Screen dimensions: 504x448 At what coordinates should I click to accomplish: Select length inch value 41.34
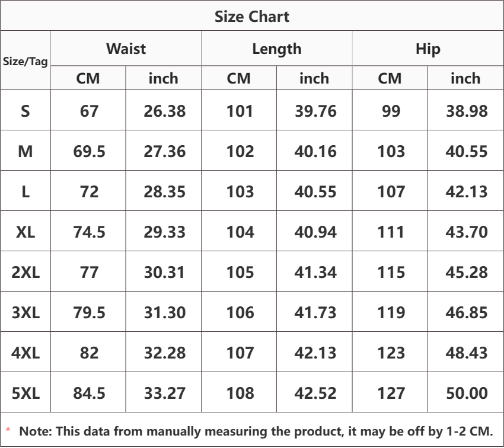(x=315, y=273)
